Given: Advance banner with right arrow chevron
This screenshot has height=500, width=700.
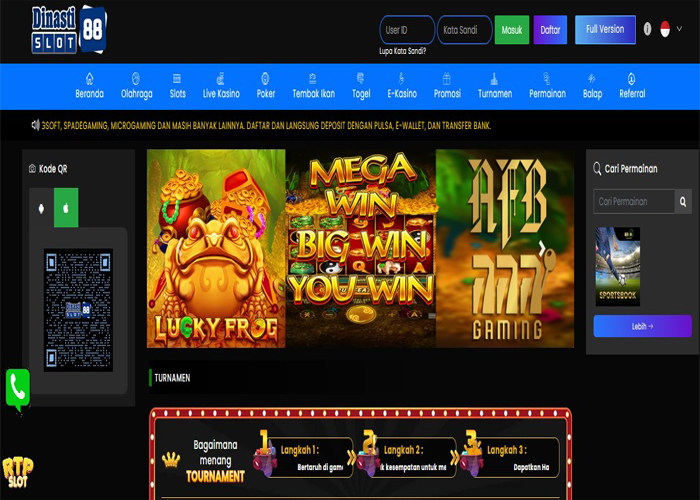Looking at the screenshot, I should click(542, 248).
